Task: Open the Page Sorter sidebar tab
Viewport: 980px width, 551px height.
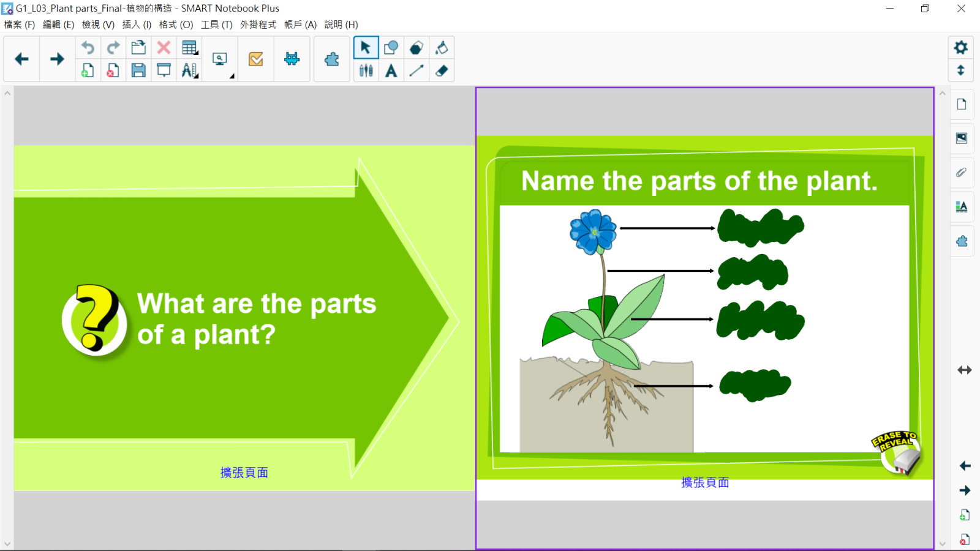Action: 962,104
